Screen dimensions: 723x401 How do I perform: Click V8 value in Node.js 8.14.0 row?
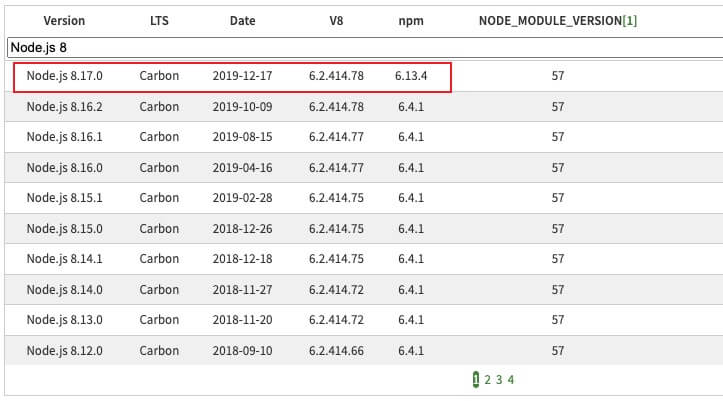336,289
